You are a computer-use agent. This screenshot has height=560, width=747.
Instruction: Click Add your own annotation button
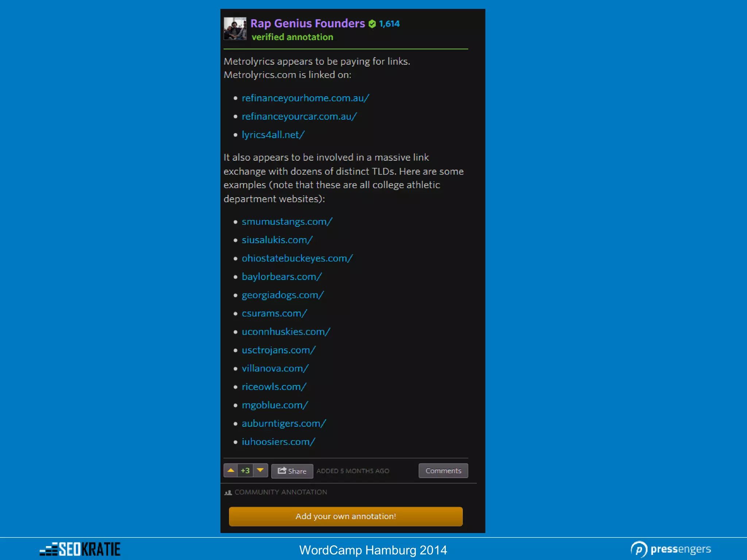[x=345, y=516]
